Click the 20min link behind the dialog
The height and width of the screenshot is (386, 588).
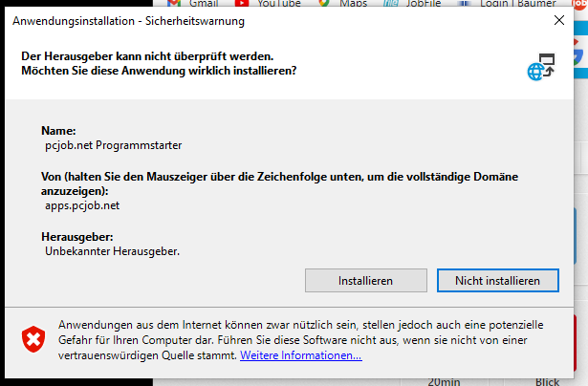pos(444,382)
